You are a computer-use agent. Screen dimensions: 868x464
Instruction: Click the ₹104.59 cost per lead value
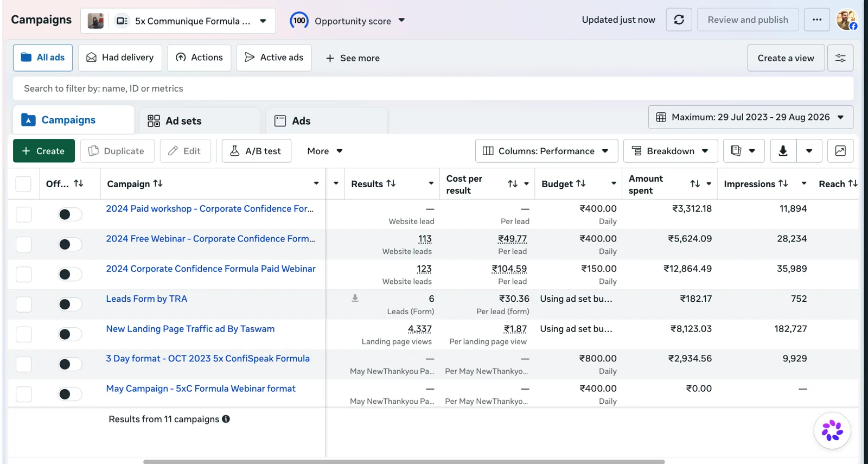(x=509, y=269)
